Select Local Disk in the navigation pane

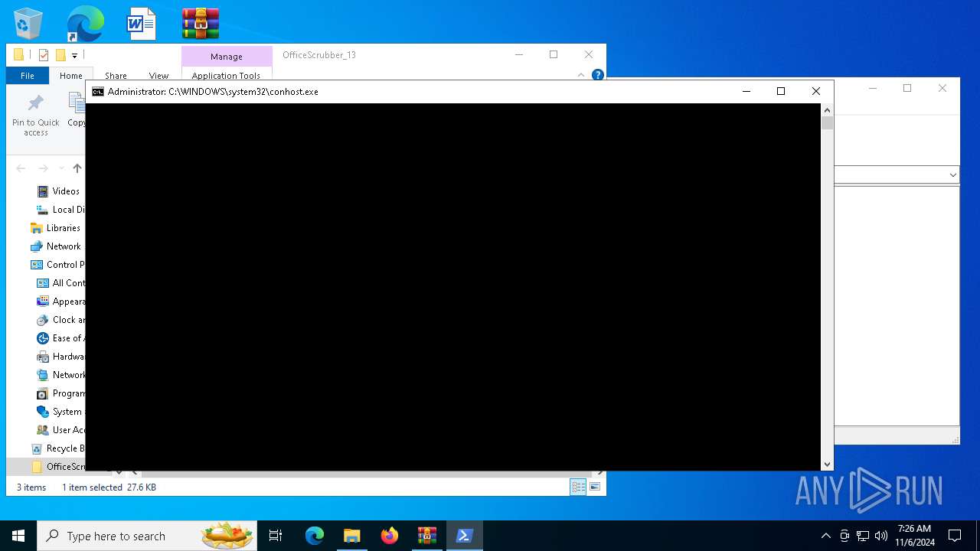[60, 210]
